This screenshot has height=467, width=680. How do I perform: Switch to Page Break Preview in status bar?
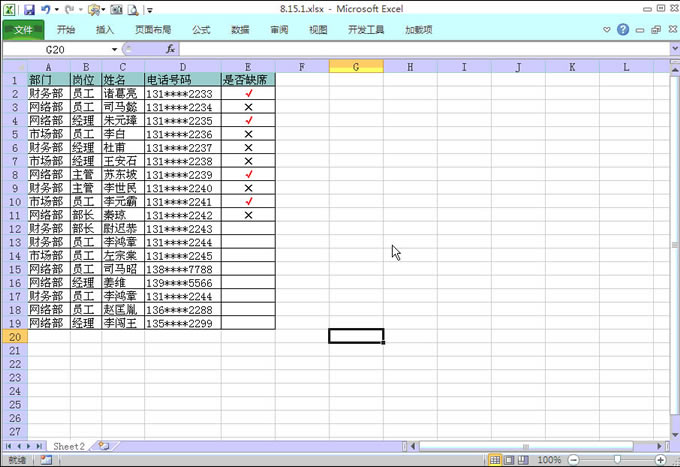click(x=523, y=460)
